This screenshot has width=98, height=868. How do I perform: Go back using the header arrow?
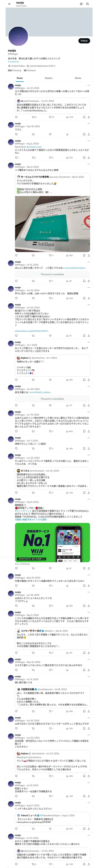pyautogui.click(x=9, y=4)
